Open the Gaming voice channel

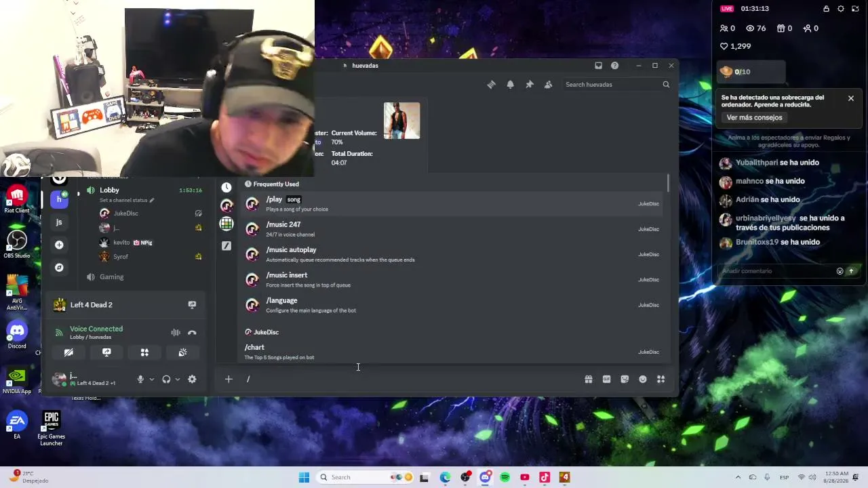(x=111, y=277)
